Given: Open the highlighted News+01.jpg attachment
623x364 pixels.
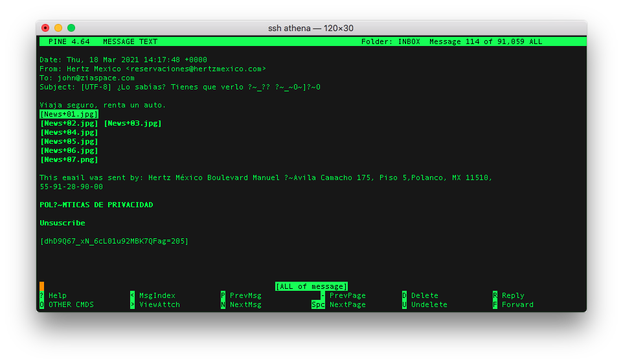Looking at the screenshot, I should (x=69, y=114).
